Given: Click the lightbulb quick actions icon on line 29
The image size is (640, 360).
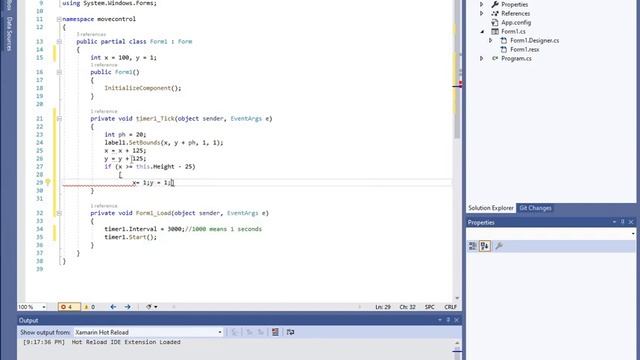Looking at the screenshot, I should point(47,182).
